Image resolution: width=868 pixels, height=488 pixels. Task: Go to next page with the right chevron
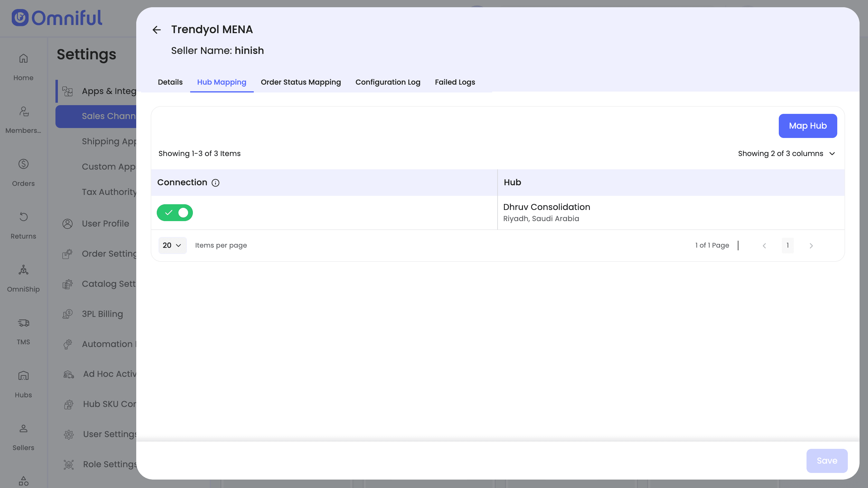tap(811, 246)
